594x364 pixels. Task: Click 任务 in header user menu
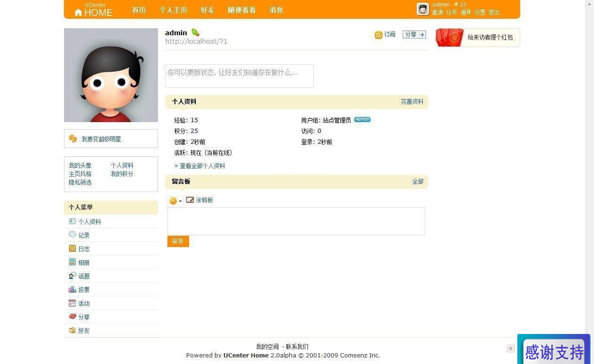[x=452, y=13]
